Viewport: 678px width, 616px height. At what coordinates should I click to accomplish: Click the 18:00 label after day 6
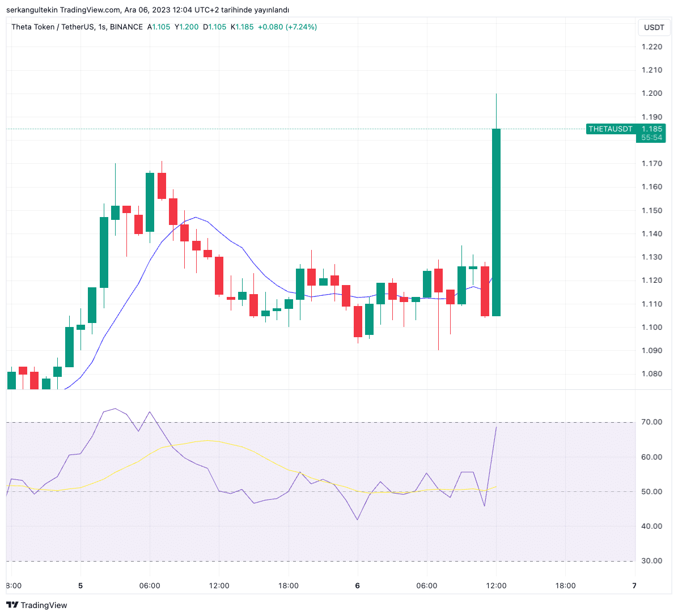565,586
